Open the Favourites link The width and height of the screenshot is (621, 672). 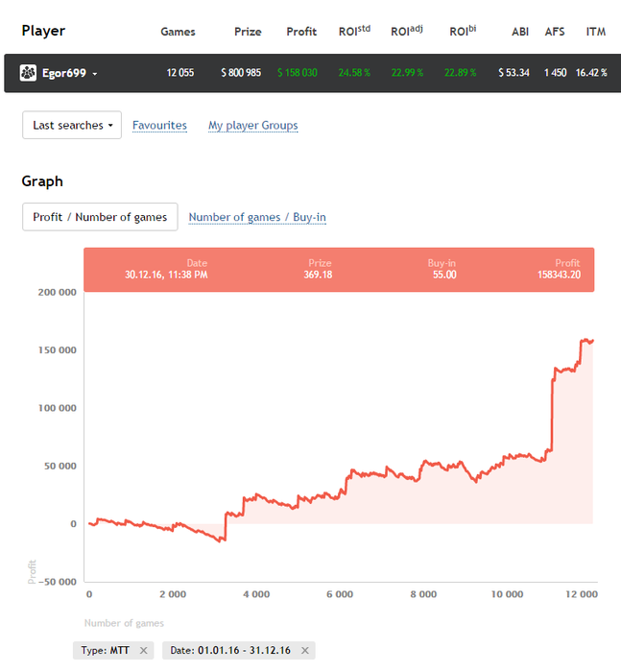tap(159, 125)
